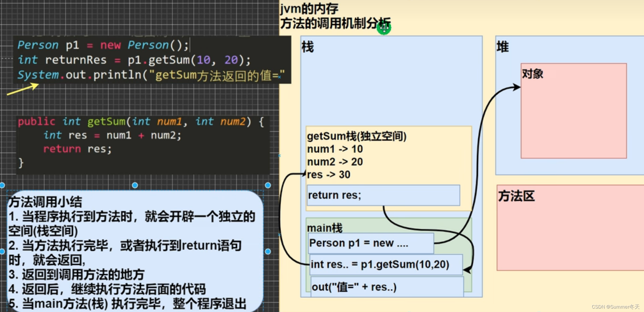Click the 'res -> 30' line
Image resolution: width=644 pixels, height=312 pixels.
click(x=329, y=174)
